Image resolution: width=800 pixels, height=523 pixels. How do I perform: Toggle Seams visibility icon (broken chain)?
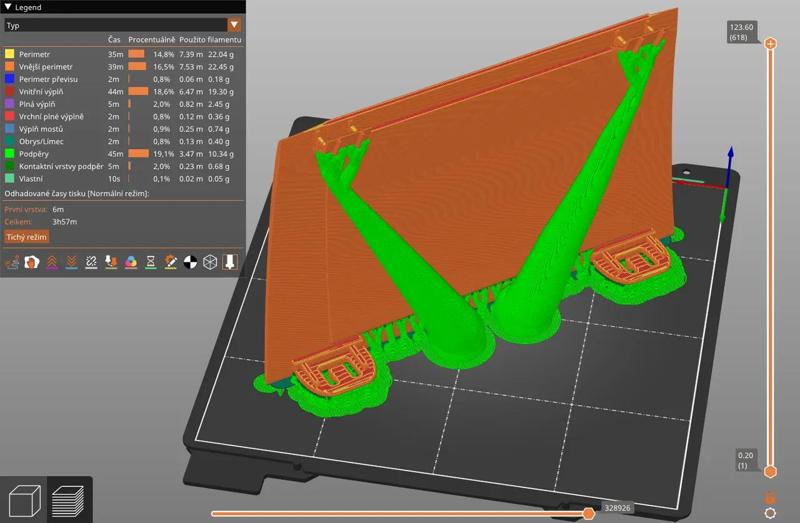[91, 262]
